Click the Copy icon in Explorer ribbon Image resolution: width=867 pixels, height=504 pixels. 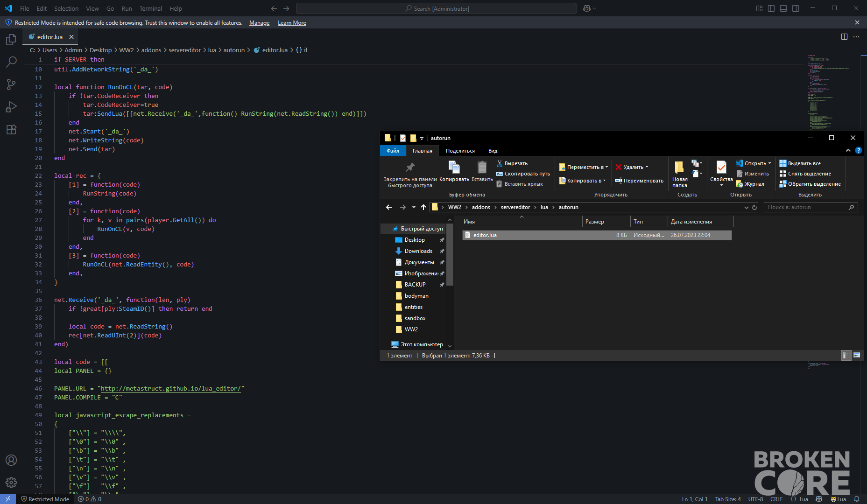pos(454,171)
